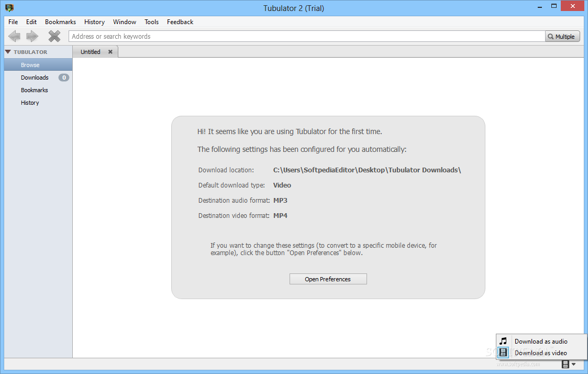
Task: Click the download location path text
Action: coord(367,170)
